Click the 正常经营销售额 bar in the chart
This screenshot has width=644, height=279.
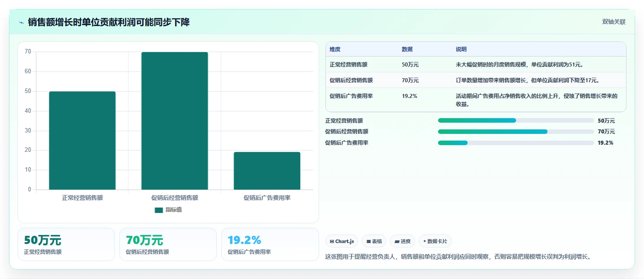[82, 141]
